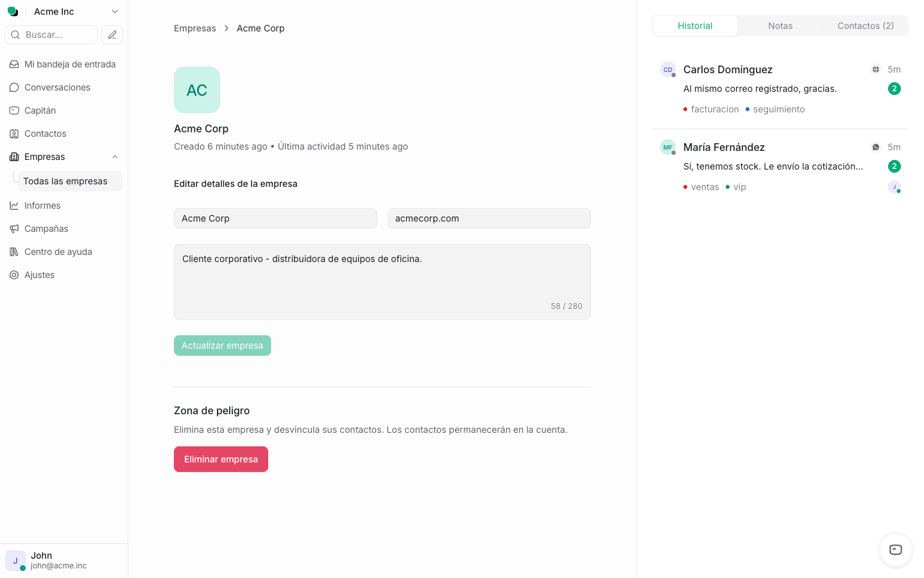Collapse the Empresas section chevron
Image resolution: width=924 pixels, height=578 pixels.
tap(115, 157)
